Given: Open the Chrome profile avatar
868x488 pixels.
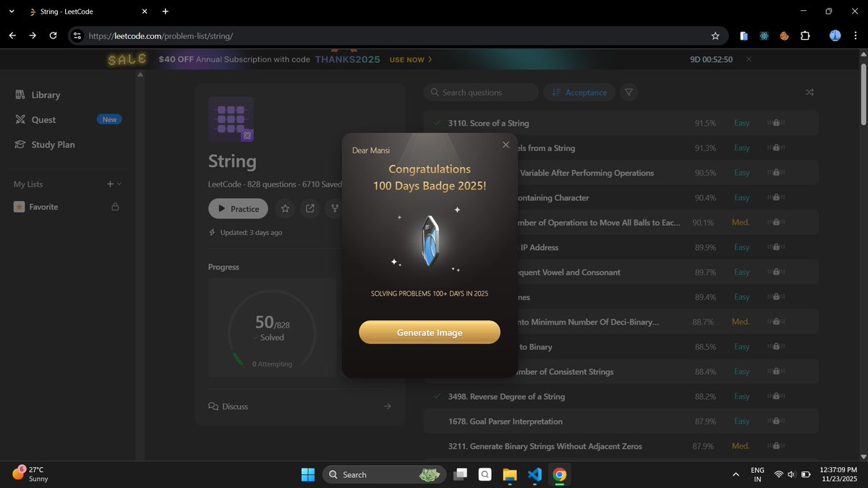Looking at the screenshot, I should [835, 35].
